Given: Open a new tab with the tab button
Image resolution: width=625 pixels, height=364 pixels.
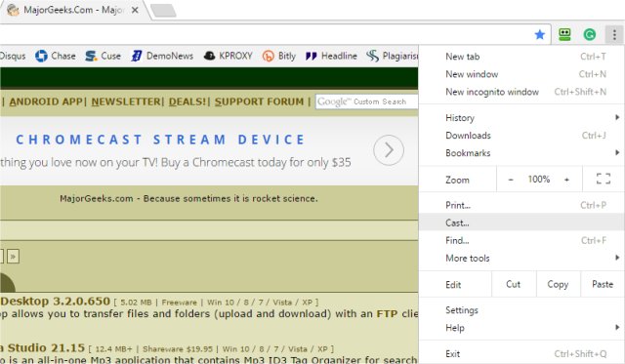Looking at the screenshot, I should point(163,11).
